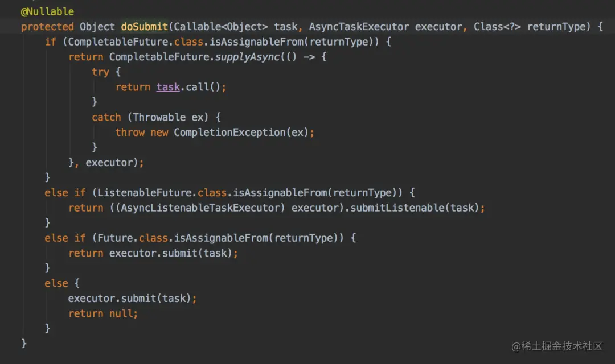This screenshot has height=364, width=615.
Task: Click 'executor.submit(task);' in else block
Action: [132, 299]
